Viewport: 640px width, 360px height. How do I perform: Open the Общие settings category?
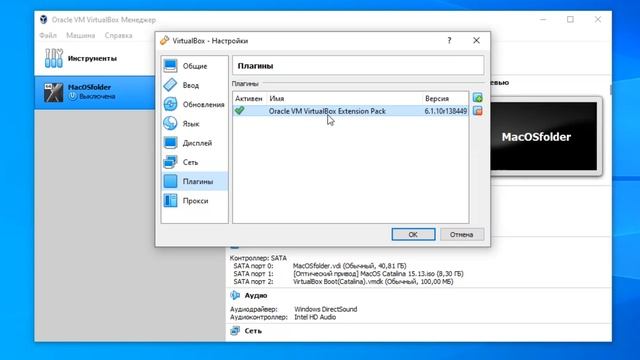pyautogui.click(x=194, y=66)
